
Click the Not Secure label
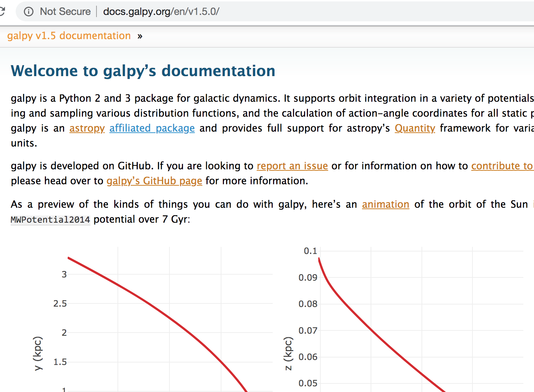tap(65, 11)
